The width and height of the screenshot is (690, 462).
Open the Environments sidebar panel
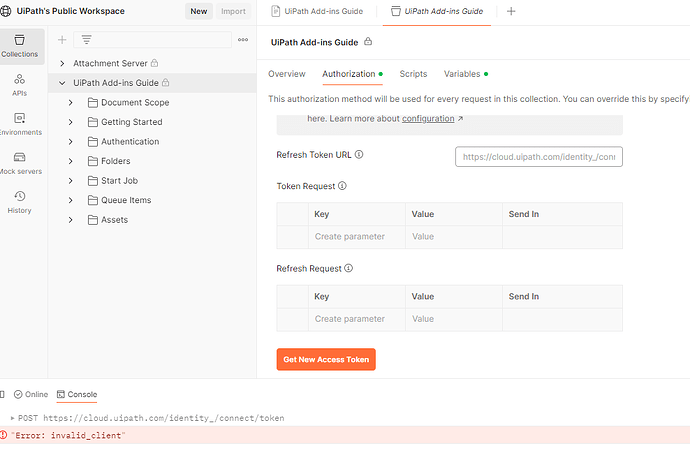pos(19,124)
